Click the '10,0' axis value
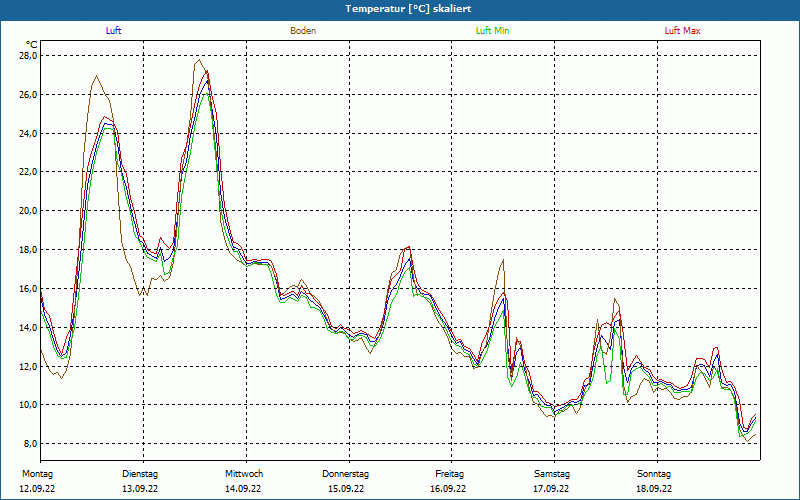This screenshot has height=500, width=800. coord(29,405)
